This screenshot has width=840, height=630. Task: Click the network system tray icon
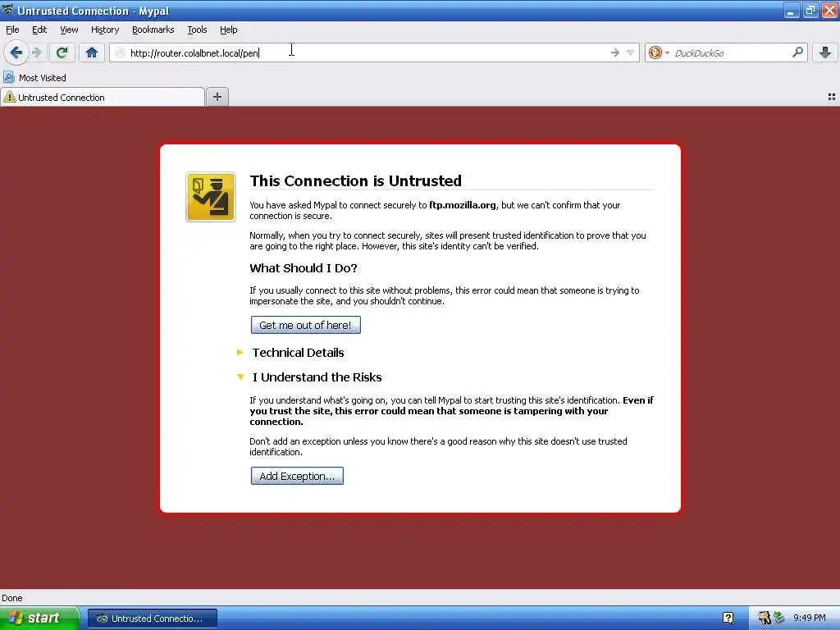coord(778,618)
